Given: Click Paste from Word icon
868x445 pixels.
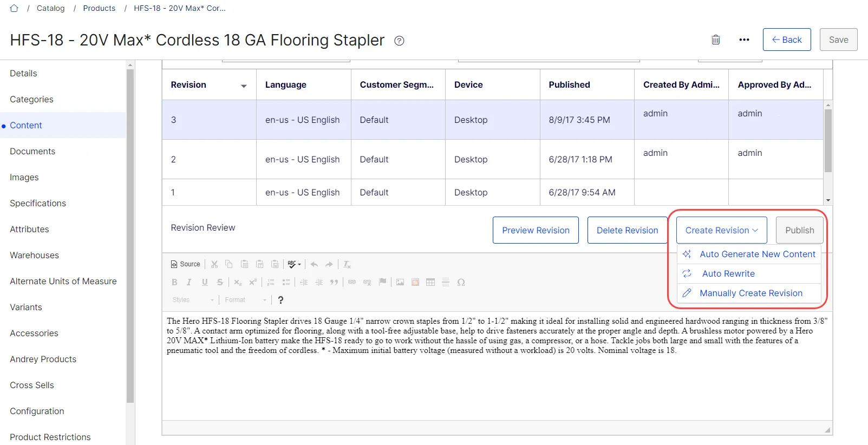Looking at the screenshot, I should coord(275,264).
